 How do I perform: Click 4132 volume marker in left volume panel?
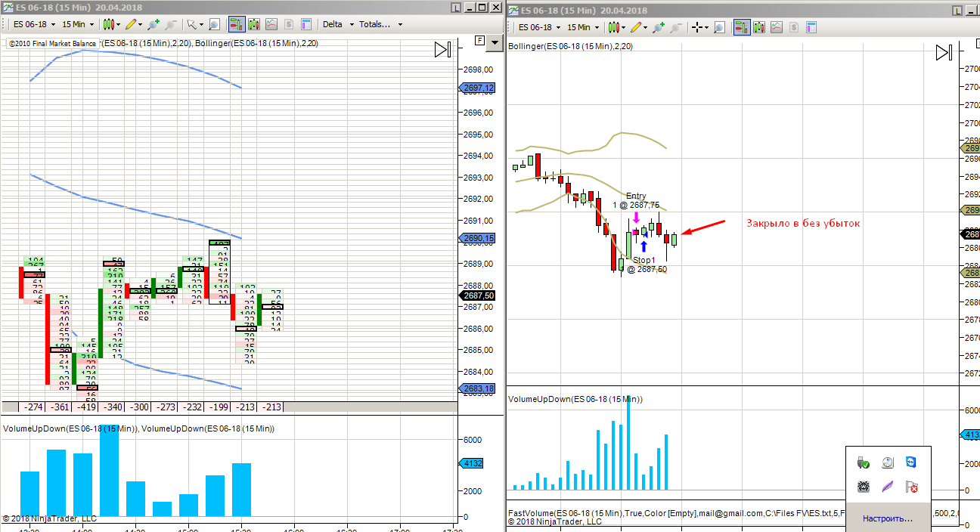(x=471, y=463)
